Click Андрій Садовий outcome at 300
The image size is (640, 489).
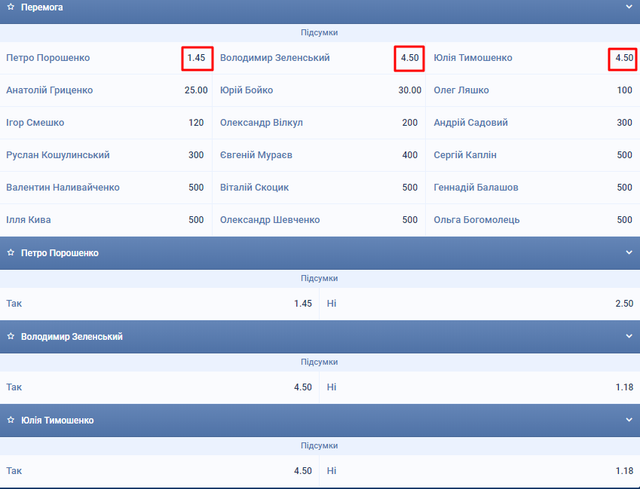(624, 123)
